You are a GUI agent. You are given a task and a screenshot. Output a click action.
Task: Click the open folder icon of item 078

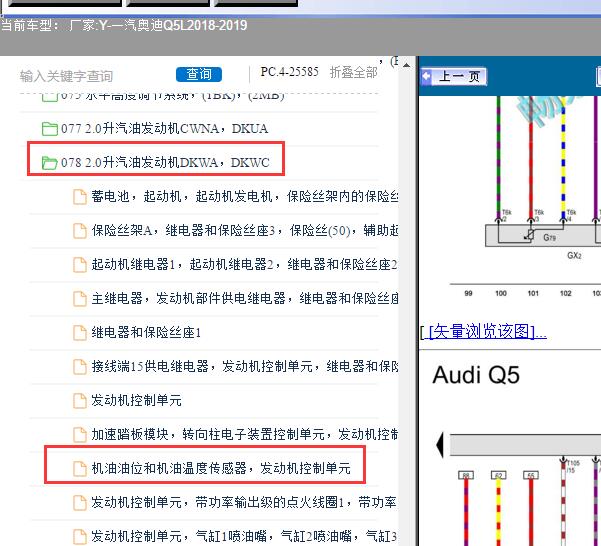pyautogui.click(x=49, y=163)
